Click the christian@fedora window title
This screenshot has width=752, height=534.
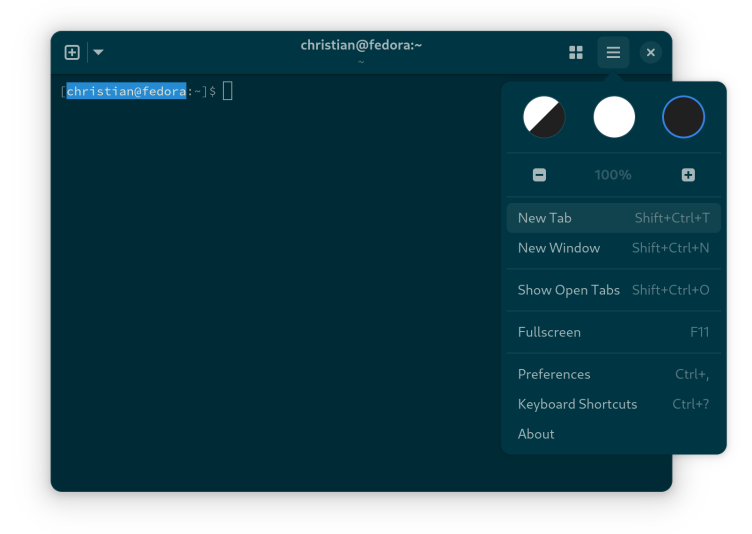point(361,45)
